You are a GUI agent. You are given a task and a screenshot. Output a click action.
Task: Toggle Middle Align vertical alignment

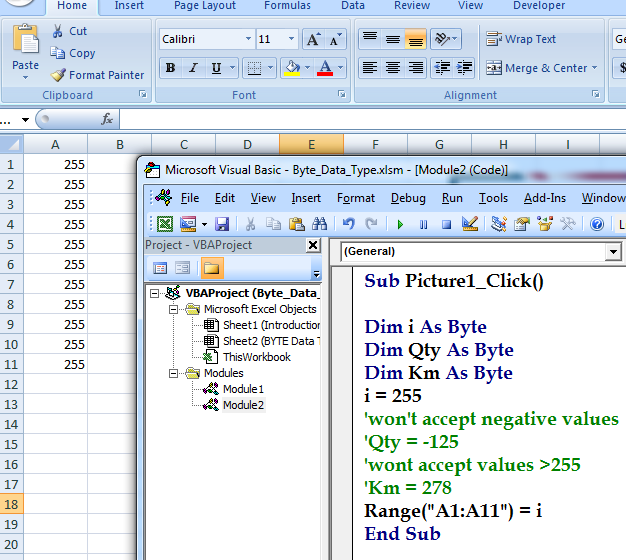(x=393, y=39)
